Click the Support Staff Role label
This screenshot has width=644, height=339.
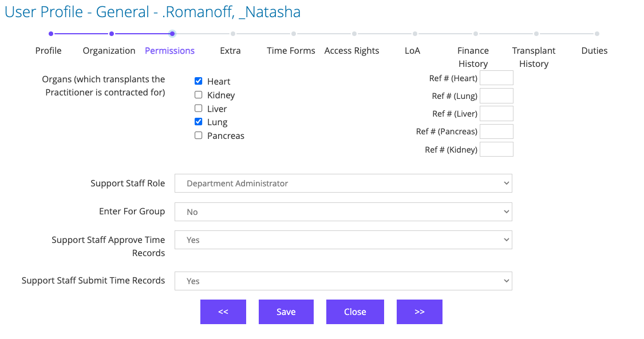[128, 184]
